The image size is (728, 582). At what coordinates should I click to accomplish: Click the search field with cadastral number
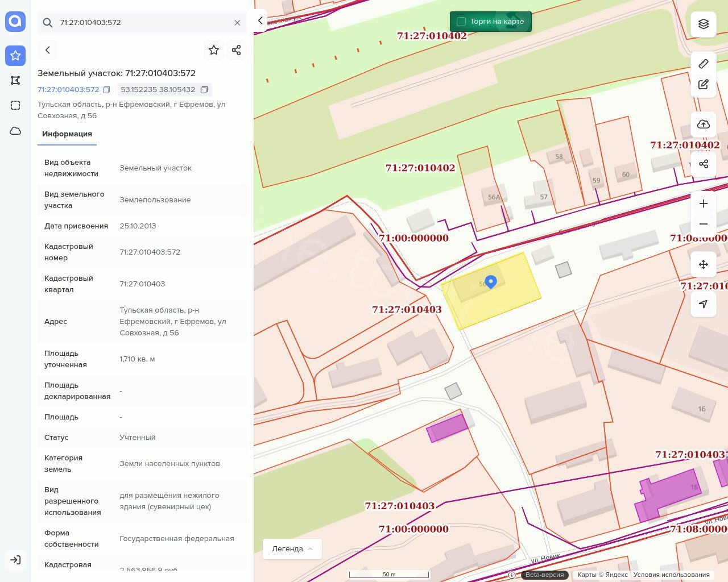pos(142,23)
